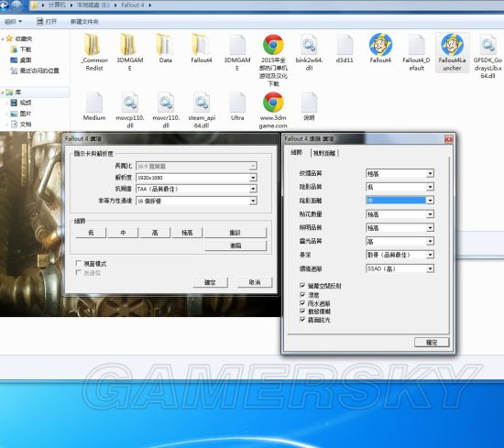Click the 取消 cancel button in launcher
Viewport: 504px width, 448px height.
(255, 282)
